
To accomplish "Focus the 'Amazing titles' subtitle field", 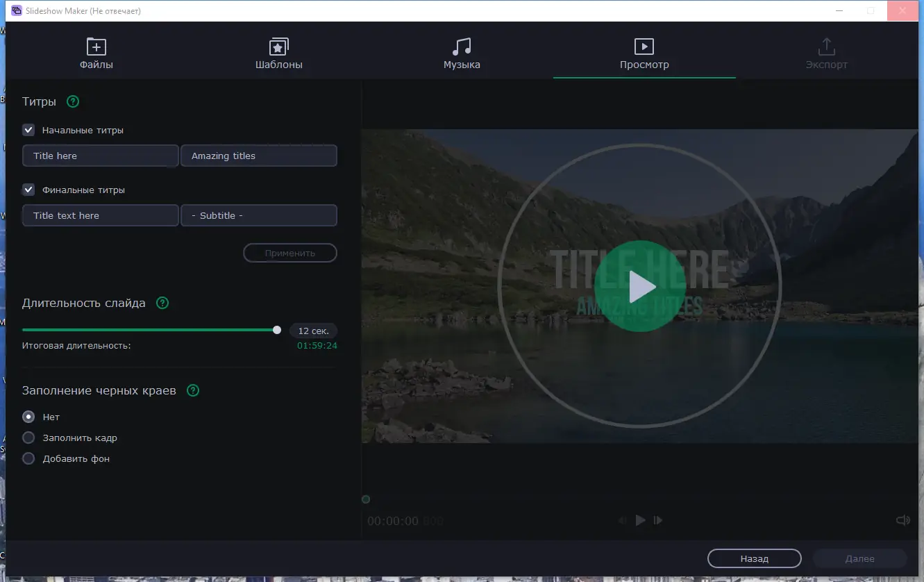I will point(259,156).
